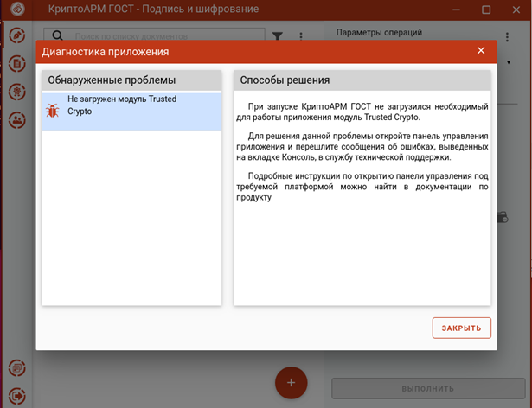Screen dimensions: 532x408
Task: Click the red bug icon in the problems list
Action: pyautogui.click(x=52, y=111)
